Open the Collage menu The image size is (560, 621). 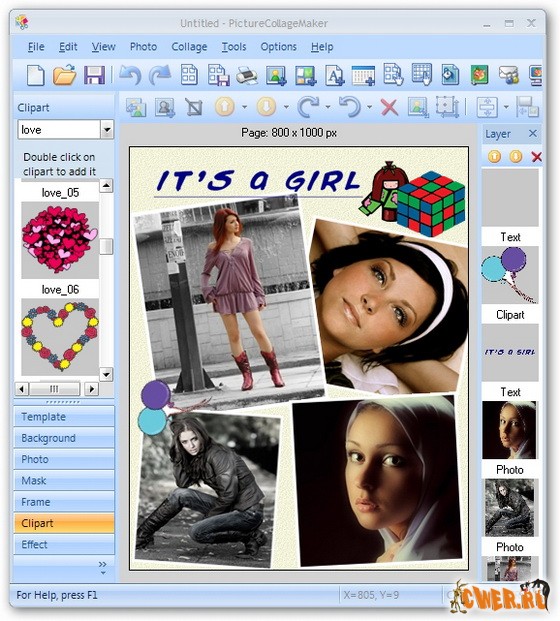189,47
